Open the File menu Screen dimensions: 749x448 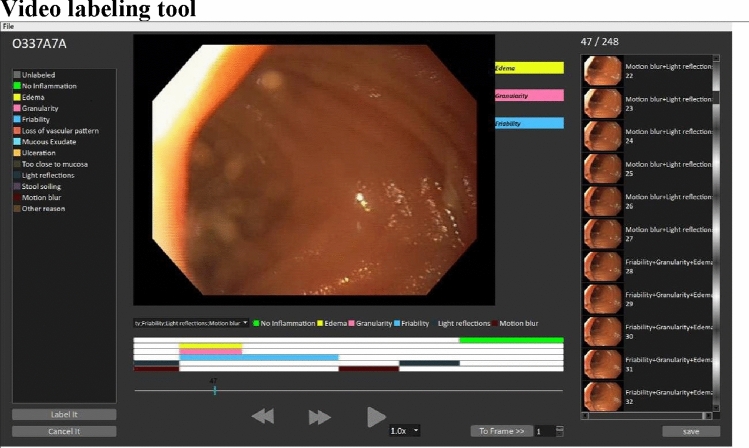pos(8,26)
